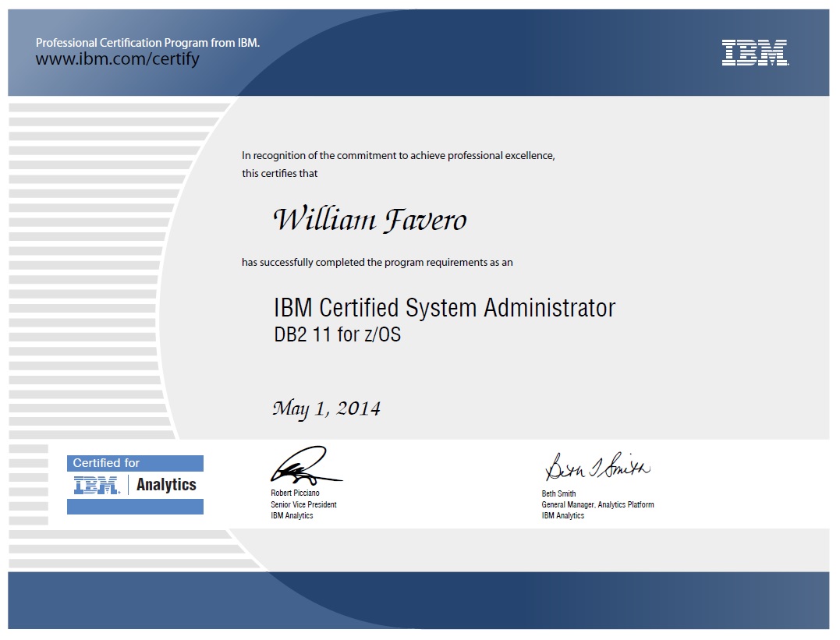
Task: Click Beth Smith's signature
Action: [x=597, y=466]
